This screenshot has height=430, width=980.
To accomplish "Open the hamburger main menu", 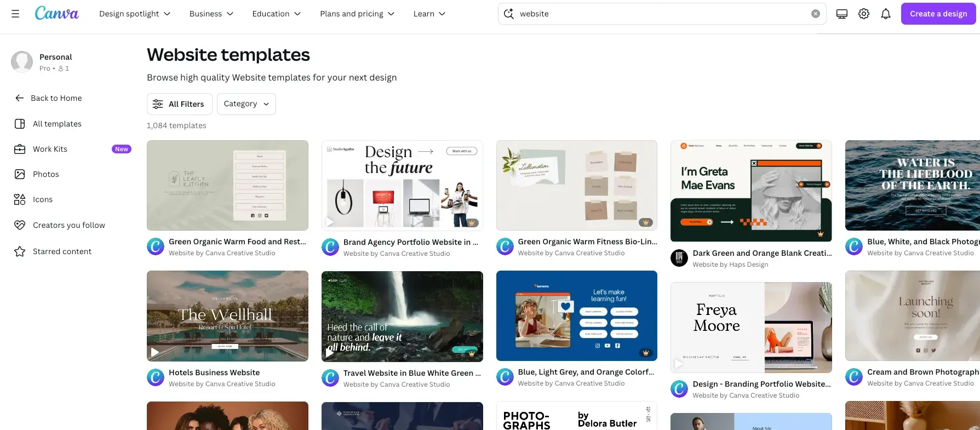I will tap(15, 14).
